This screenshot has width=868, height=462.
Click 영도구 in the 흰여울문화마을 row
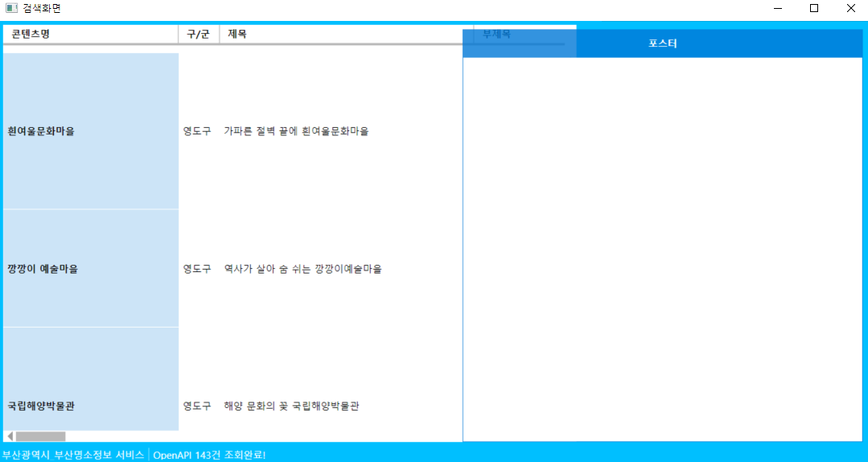click(x=197, y=130)
